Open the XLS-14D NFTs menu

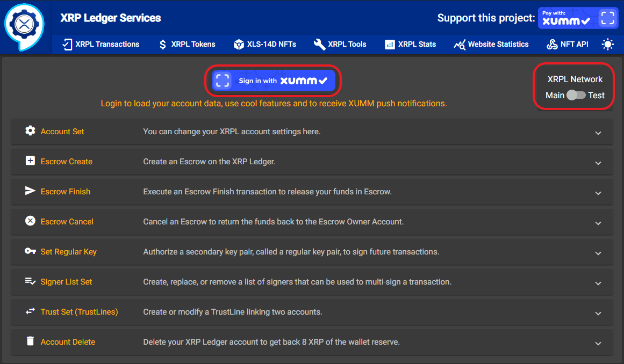point(264,45)
